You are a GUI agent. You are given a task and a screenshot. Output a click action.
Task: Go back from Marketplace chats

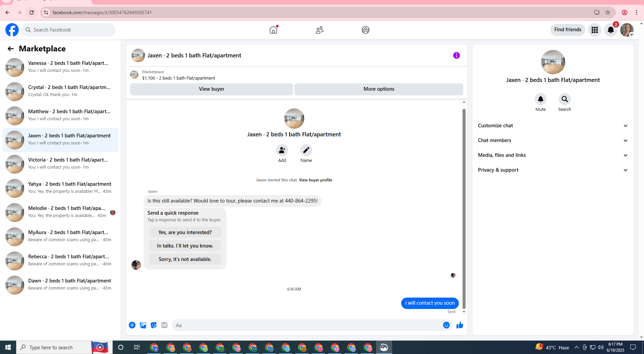11,49
